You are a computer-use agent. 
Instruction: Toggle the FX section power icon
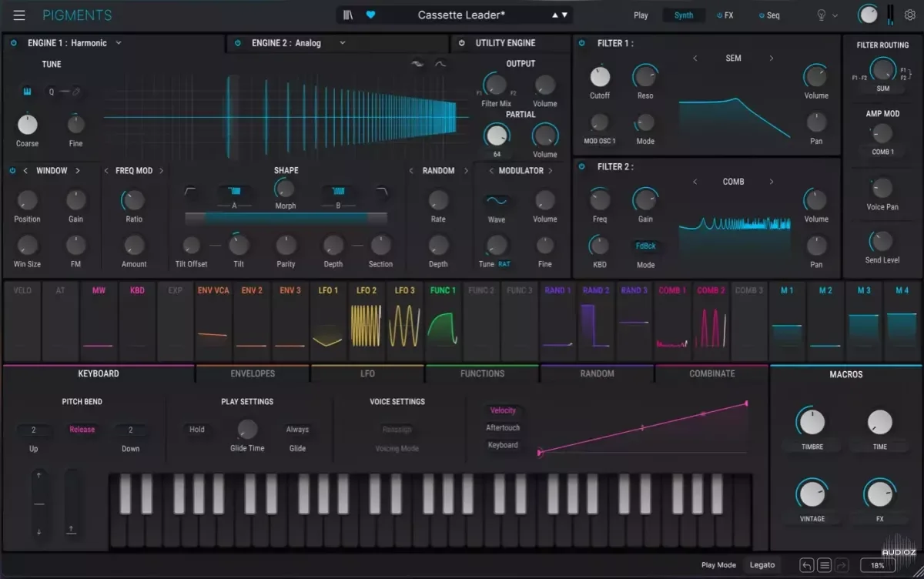pos(719,15)
